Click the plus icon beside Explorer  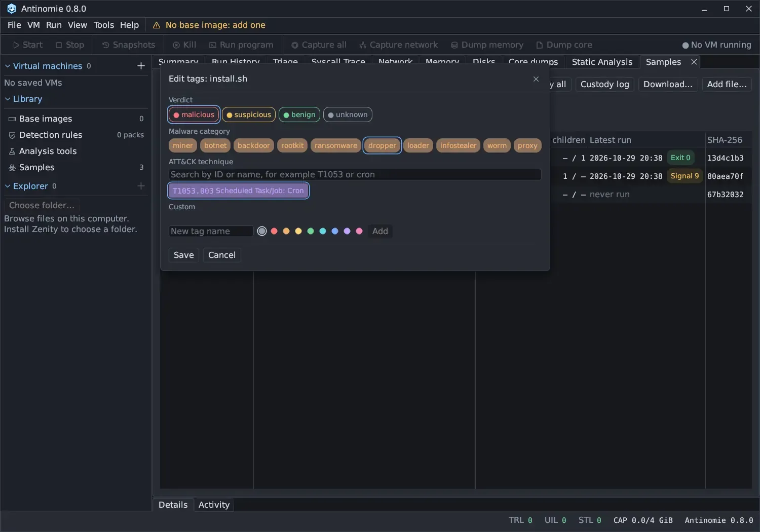tap(141, 186)
